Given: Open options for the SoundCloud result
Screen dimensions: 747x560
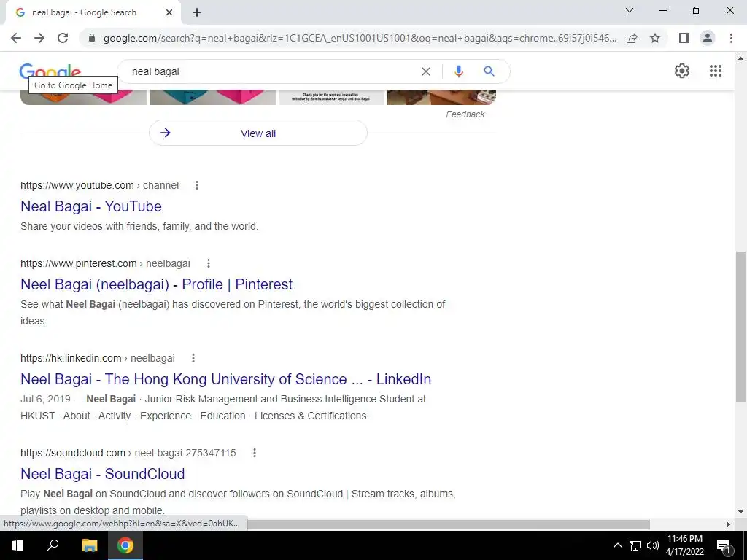Looking at the screenshot, I should [x=255, y=453].
